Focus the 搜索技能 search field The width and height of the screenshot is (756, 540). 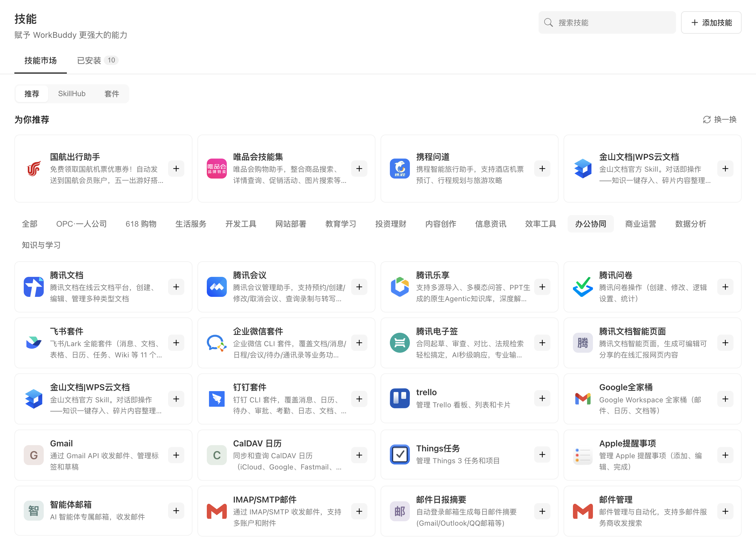[607, 22]
